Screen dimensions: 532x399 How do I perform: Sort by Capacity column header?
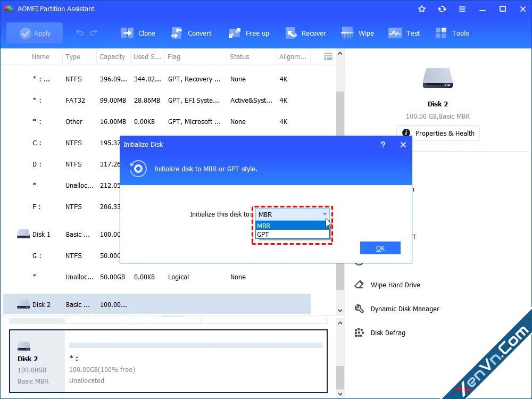click(x=112, y=57)
